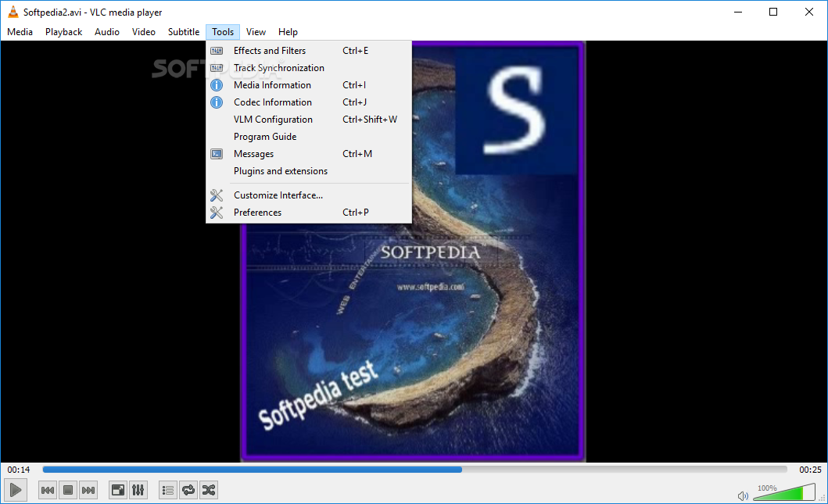Jump to previous media with skip-back button
The width and height of the screenshot is (828, 504).
point(48,490)
